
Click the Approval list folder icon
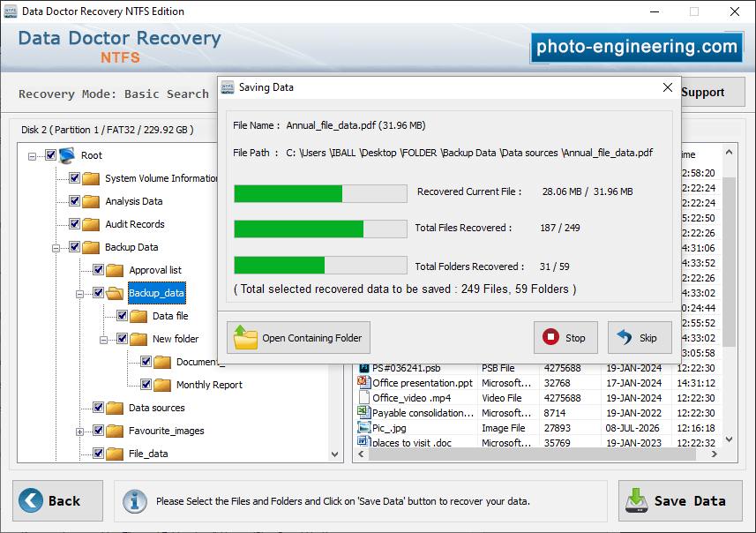point(115,270)
